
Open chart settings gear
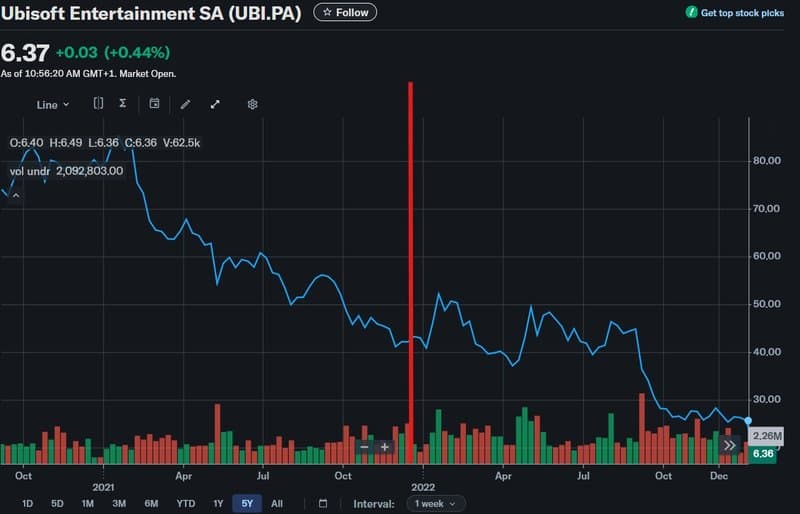click(x=253, y=104)
